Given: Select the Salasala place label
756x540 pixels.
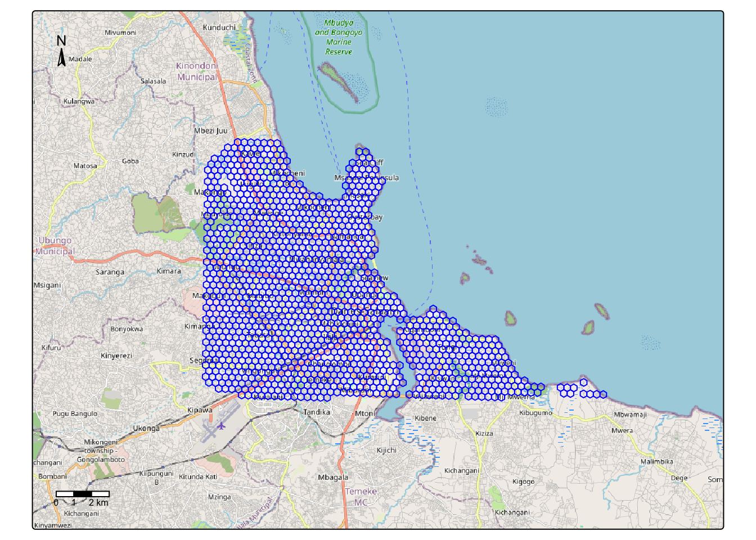Looking at the screenshot, I should [x=153, y=81].
